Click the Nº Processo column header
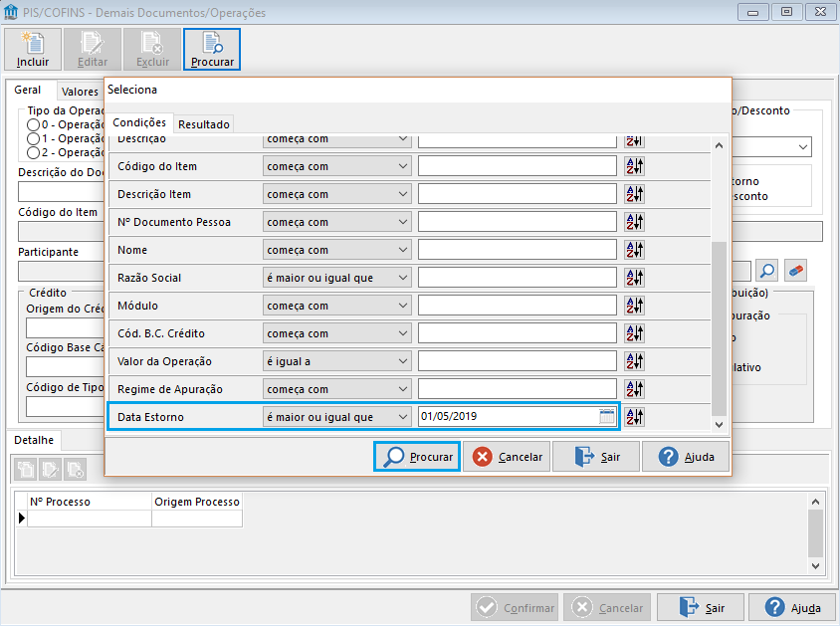The width and height of the screenshot is (840, 626). 90,502
